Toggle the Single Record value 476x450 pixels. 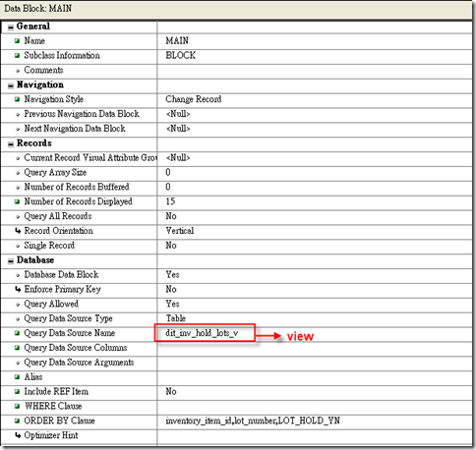coord(315,246)
